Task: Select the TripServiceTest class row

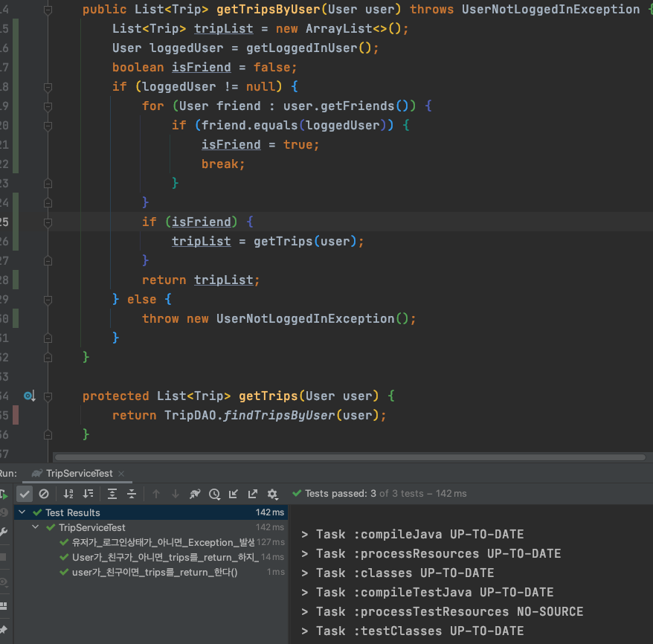Action: pyautogui.click(x=151, y=527)
